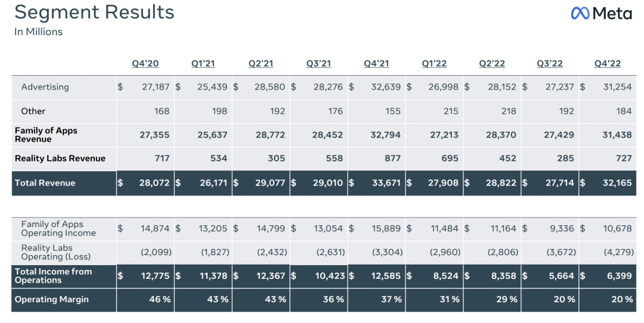The width and height of the screenshot is (644, 323).
Task: Select the Reality Labs Revenue row label
Action: pyautogui.click(x=60, y=159)
